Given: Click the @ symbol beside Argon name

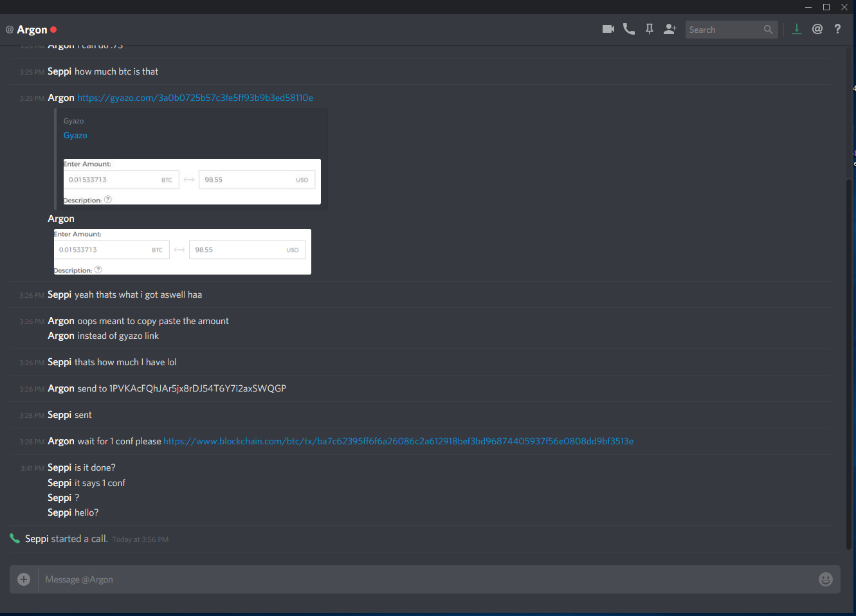Looking at the screenshot, I should coord(10,30).
